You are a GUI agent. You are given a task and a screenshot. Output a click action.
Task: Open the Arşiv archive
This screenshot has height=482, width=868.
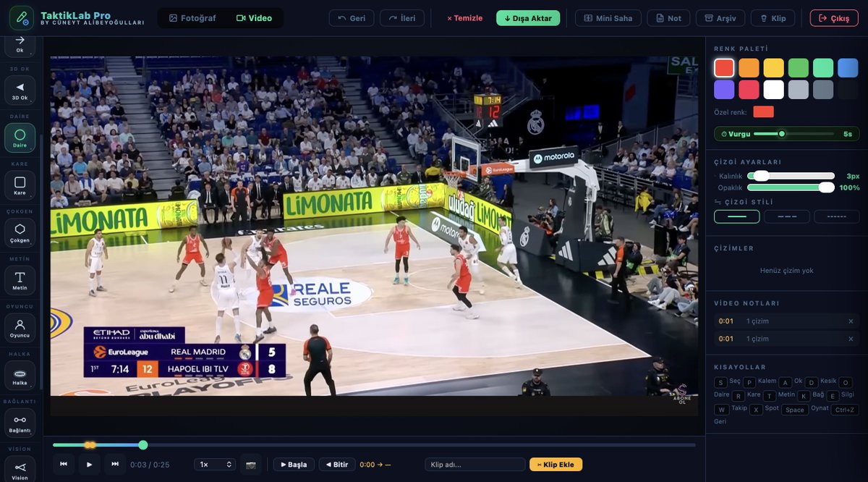720,18
